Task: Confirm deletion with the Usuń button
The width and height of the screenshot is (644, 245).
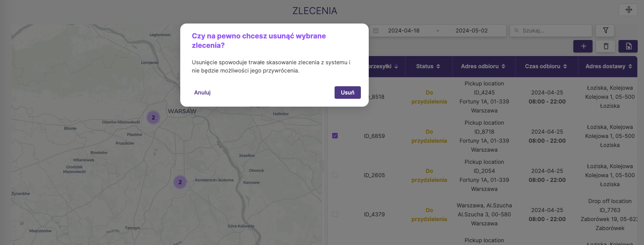Action: [348, 93]
